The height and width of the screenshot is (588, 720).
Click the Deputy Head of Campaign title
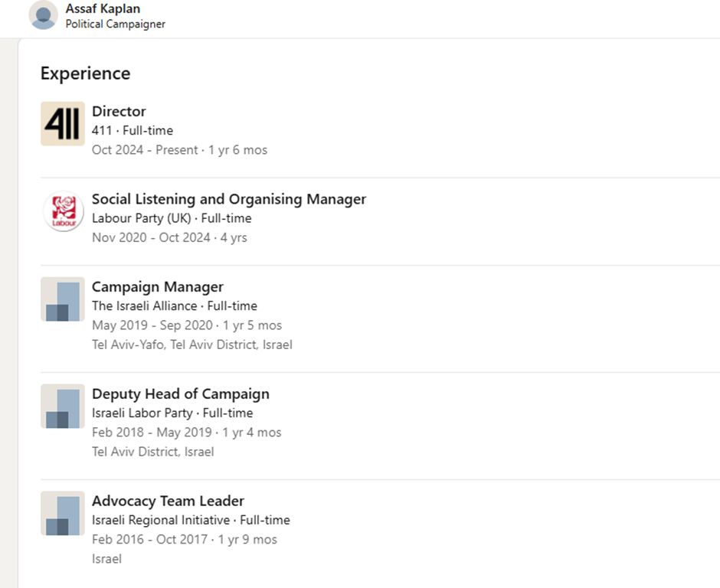pos(181,394)
